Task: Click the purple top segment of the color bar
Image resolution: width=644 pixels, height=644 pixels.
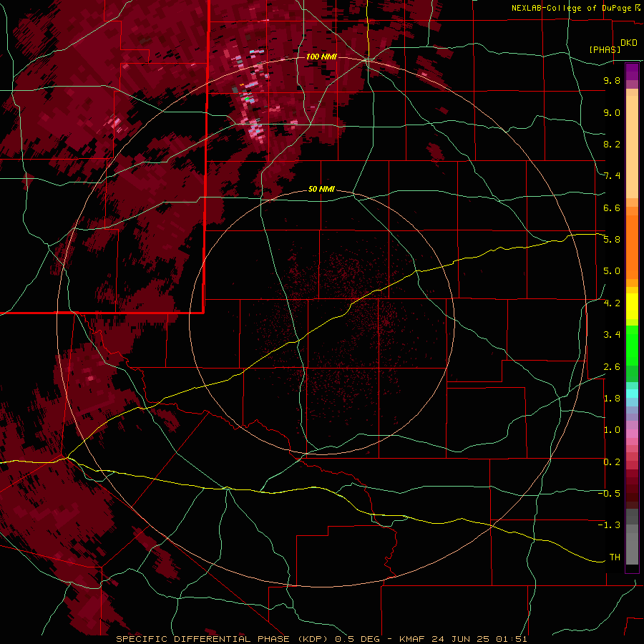Action: pos(632,72)
